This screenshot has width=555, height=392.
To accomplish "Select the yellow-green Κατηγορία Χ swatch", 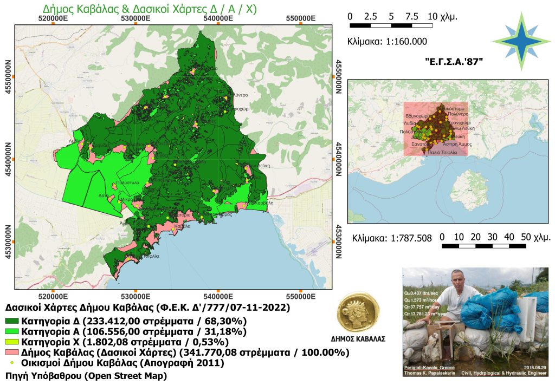I will 12,342.
